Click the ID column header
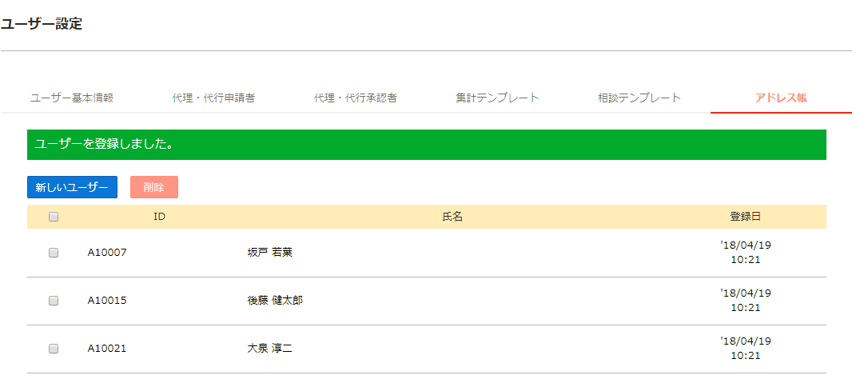Viewport: 868px width, 387px height. click(159, 217)
